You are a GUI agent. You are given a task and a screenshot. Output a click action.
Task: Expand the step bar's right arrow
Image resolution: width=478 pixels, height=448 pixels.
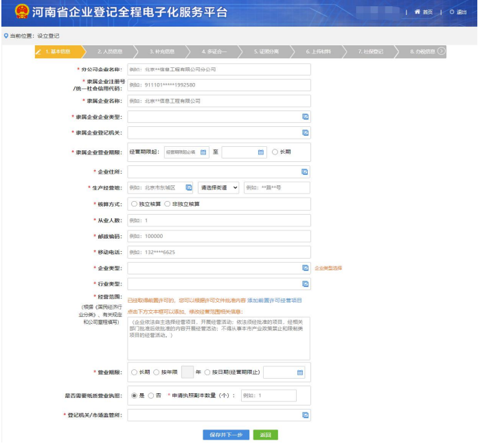tap(441, 51)
